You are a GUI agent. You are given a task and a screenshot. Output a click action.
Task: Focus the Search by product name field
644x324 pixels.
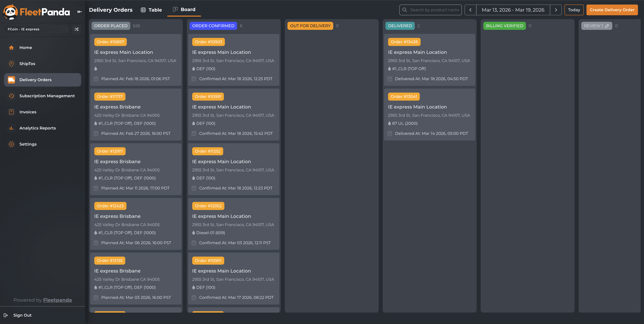(x=434, y=10)
